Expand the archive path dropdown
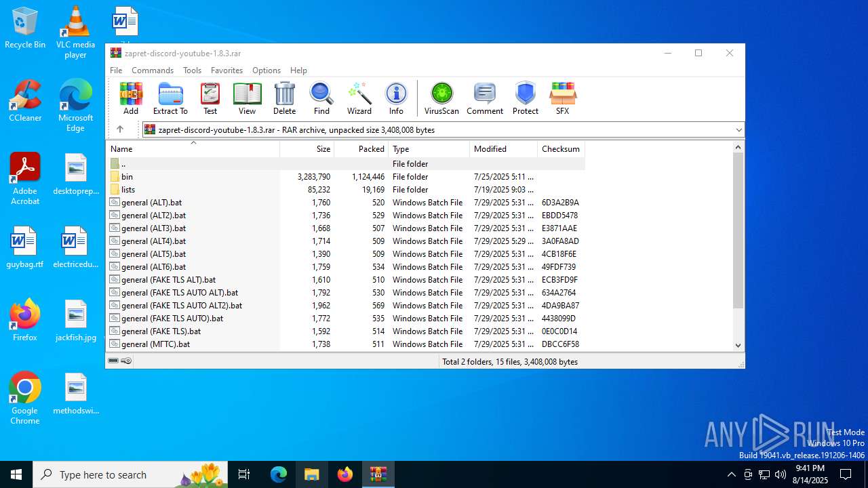The height and width of the screenshot is (488, 868). coord(738,130)
